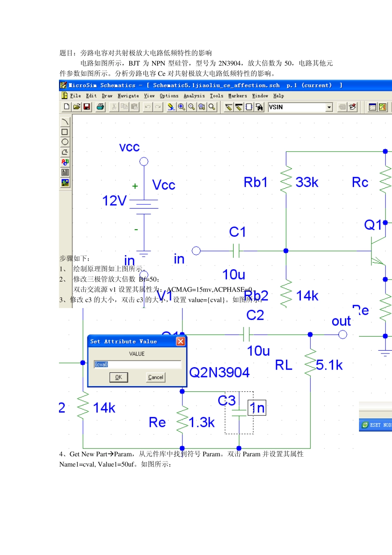Image resolution: width=392 pixels, height=555 pixels.
Task: Click the C3 capacitor 1n value label
Action: tap(257, 408)
